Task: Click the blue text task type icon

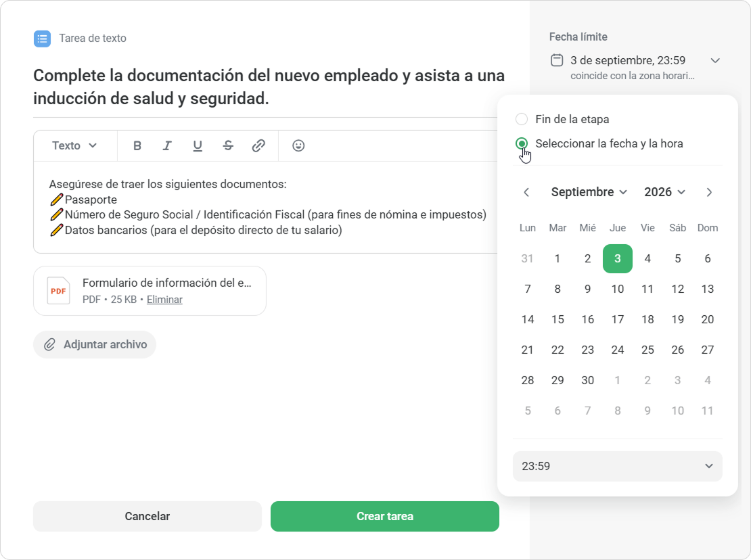Action: coord(42,39)
